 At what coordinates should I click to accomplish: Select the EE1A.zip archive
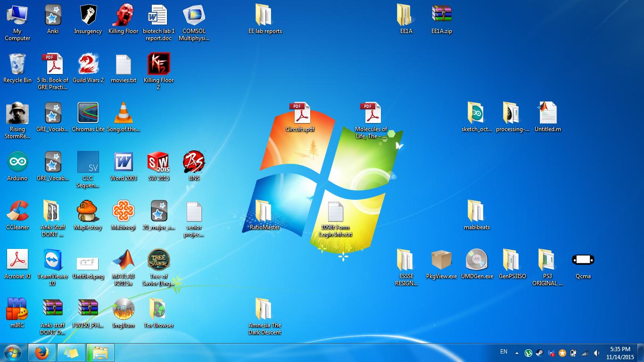coord(441,15)
